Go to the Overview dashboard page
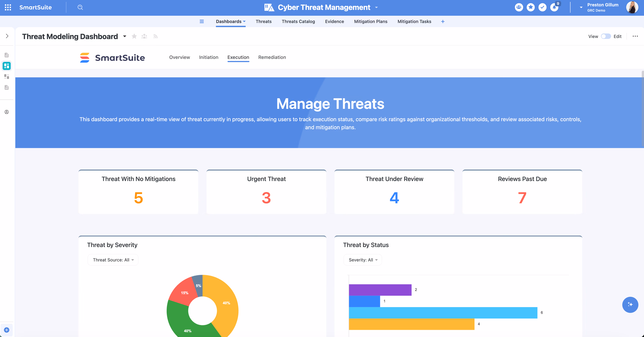Screen dimensions: 644x337 (x=179, y=57)
